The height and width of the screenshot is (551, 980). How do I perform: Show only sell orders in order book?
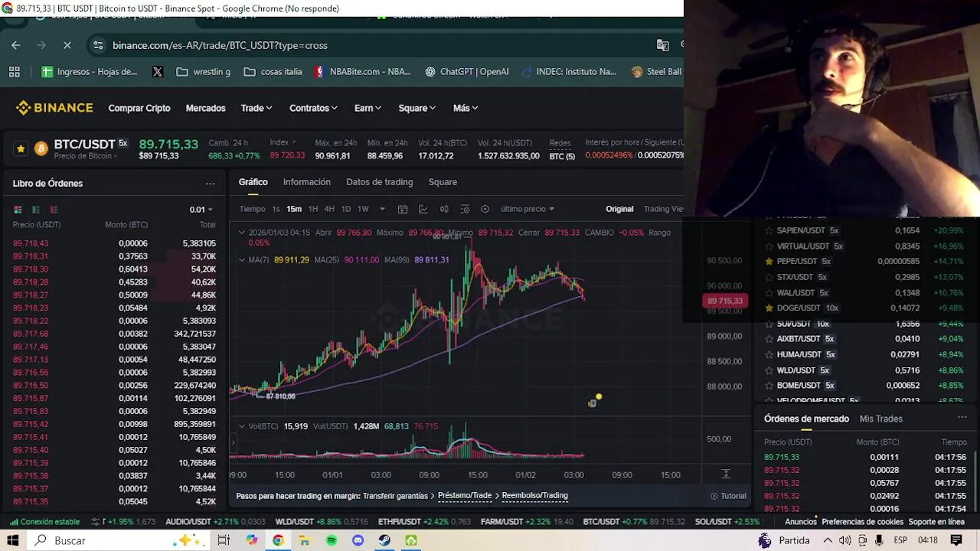pyautogui.click(x=54, y=209)
